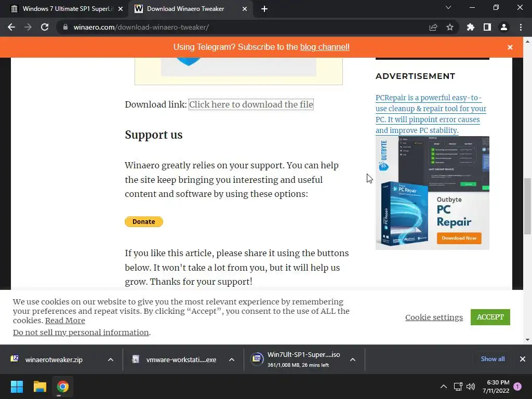532x399 pixels.
Task: Click "ADVERTISEMENT" sidebar heading
Action: pos(415,76)
